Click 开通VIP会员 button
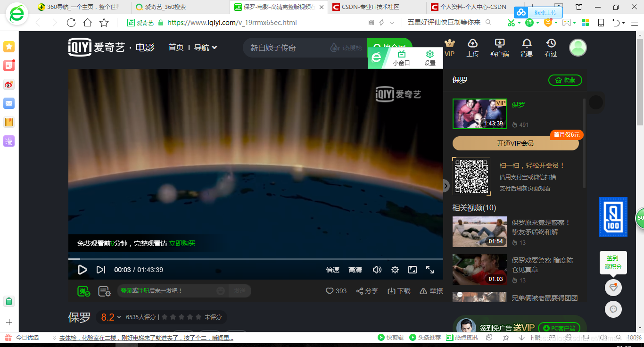Image resolution: width=644 pixels, height=347 pixels. tap(516, 143)
